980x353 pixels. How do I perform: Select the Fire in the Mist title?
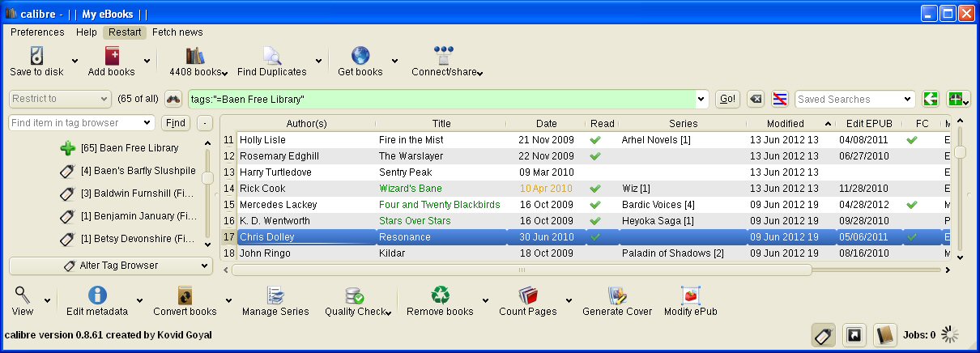414,140
